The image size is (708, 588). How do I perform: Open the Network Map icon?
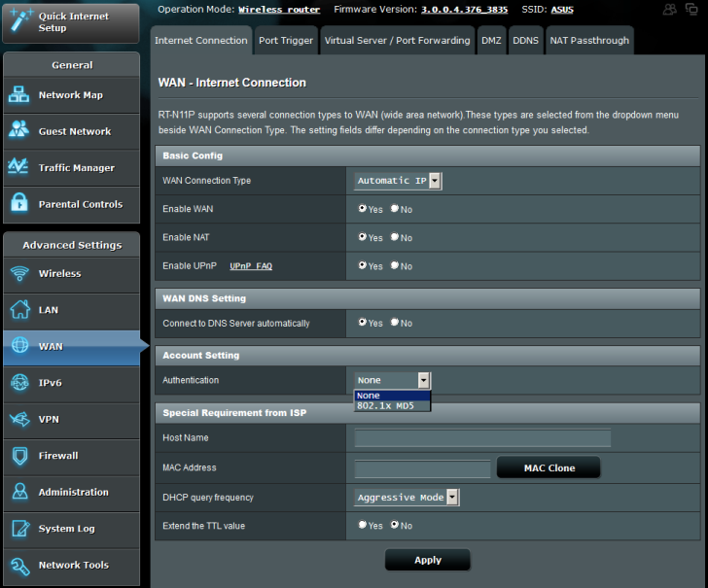[x=18, y=94]
